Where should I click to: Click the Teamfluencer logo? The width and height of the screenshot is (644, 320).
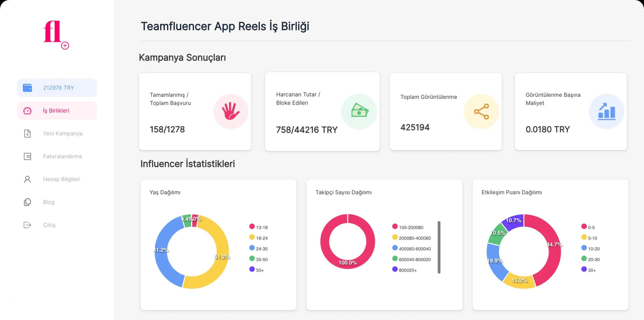click(56, 35)
